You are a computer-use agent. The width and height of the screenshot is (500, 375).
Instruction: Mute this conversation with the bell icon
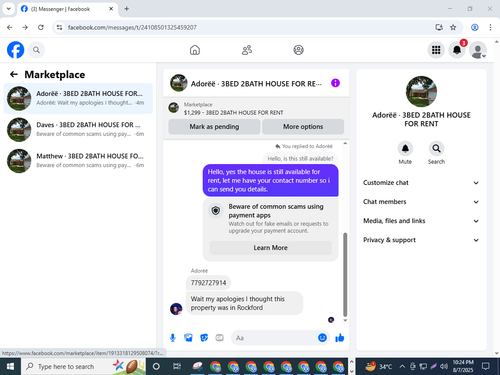[405, 148]
